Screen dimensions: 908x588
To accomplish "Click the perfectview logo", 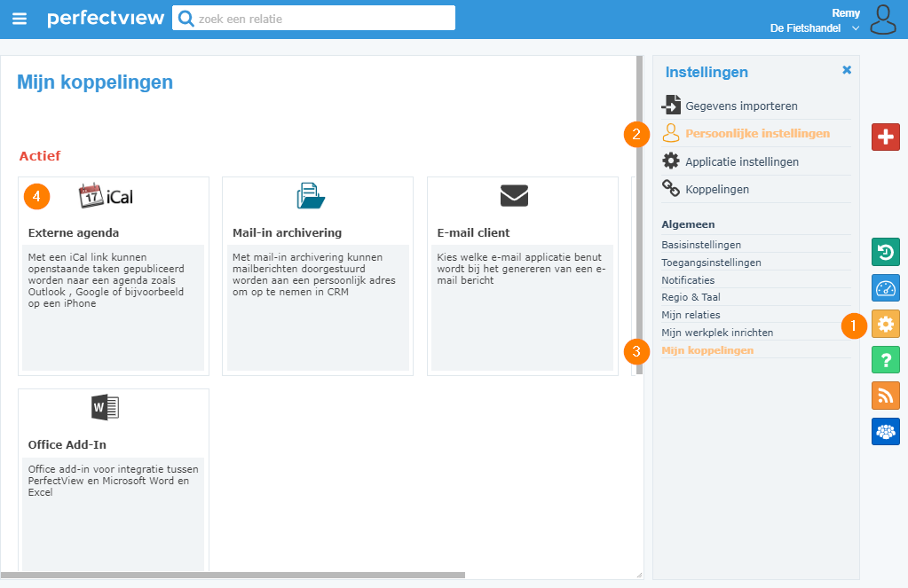I will (x=106, y=19).
